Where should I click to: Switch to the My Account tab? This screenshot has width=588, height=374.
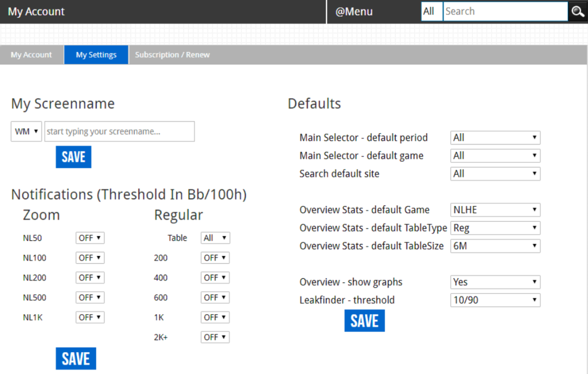pyautogui.click(x=31, y=55)
